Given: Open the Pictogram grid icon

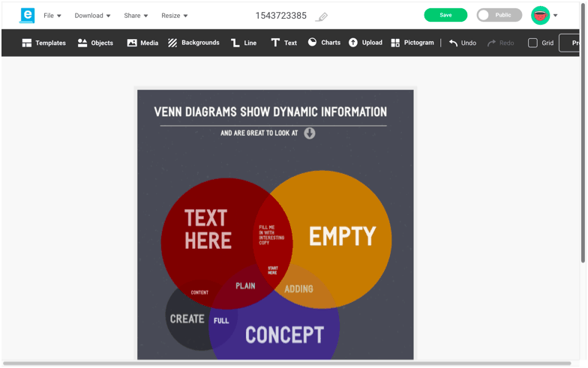Looking at the screenshot, I should [395, 43].
